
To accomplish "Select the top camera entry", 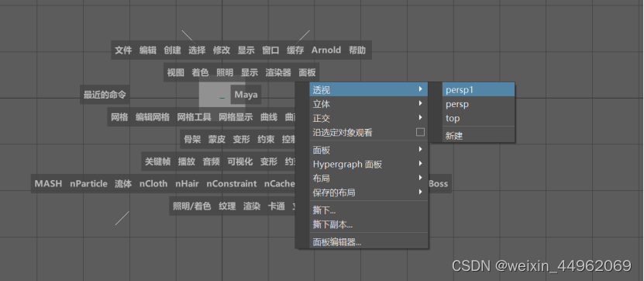I will click(x=478, y=119).
